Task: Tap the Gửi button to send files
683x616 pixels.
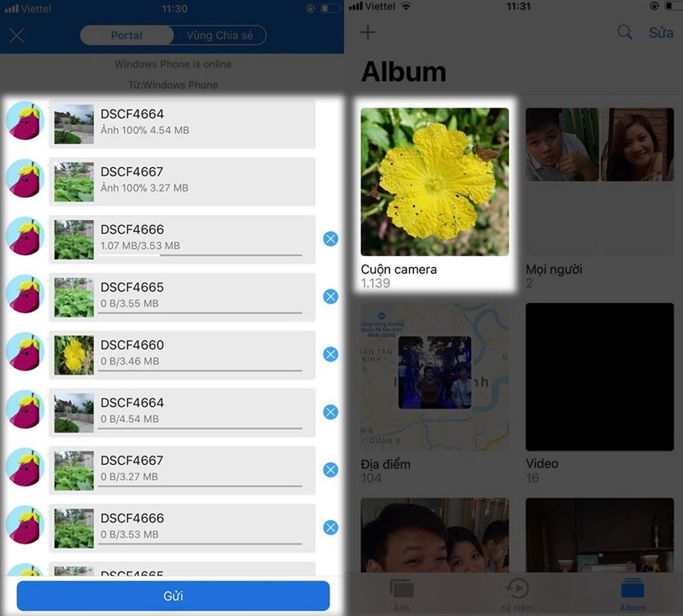Action: click(x=172, y=596)
